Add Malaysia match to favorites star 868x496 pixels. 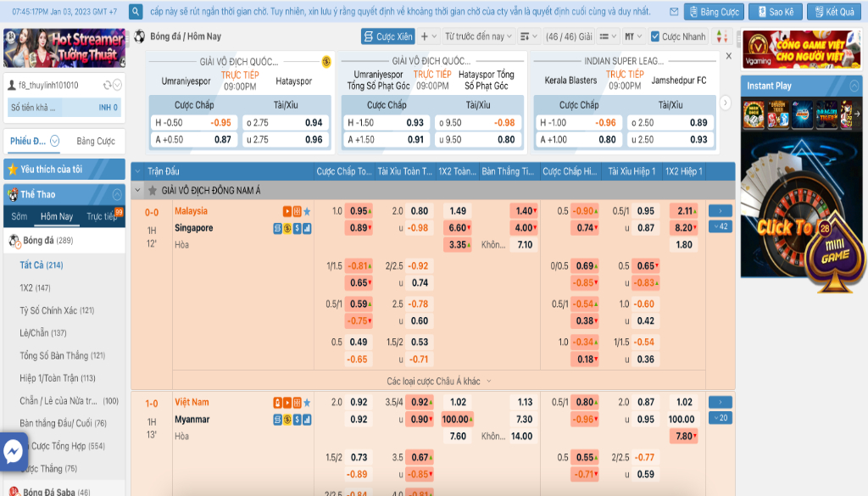307,211
